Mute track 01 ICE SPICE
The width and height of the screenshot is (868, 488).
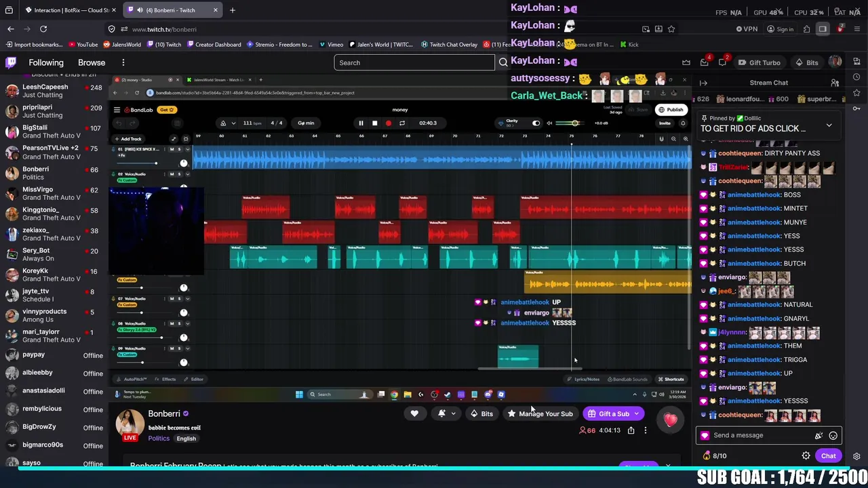(x=172, y=149)
